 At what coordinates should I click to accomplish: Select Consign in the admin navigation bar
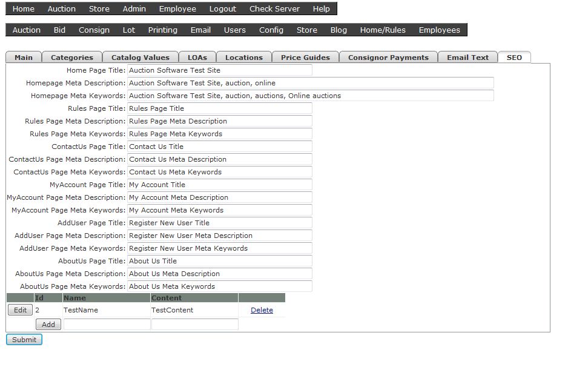pyautogui.click(x=94, y=30)
